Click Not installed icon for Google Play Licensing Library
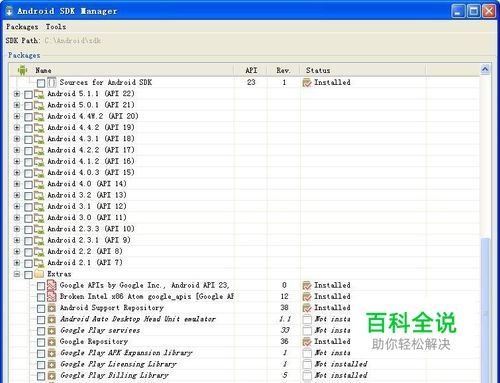Screen dimensions: 500x383 coord(307,365)
